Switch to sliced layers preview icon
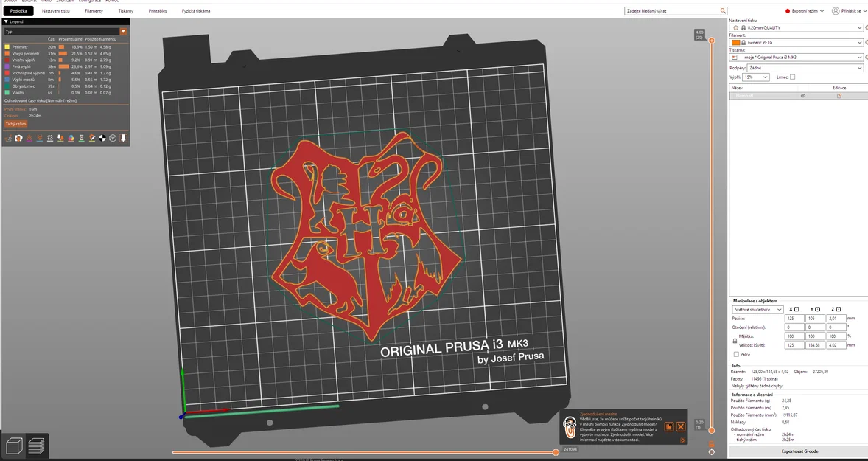 tap(37, 446)
